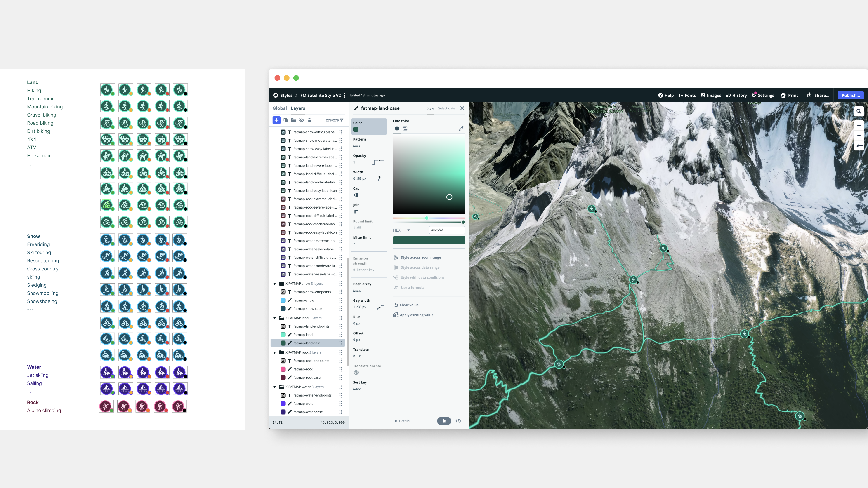Viewport: 868px width, 488px height.
Task: Open Settings in top bar
Action: (x=763, y=95)
